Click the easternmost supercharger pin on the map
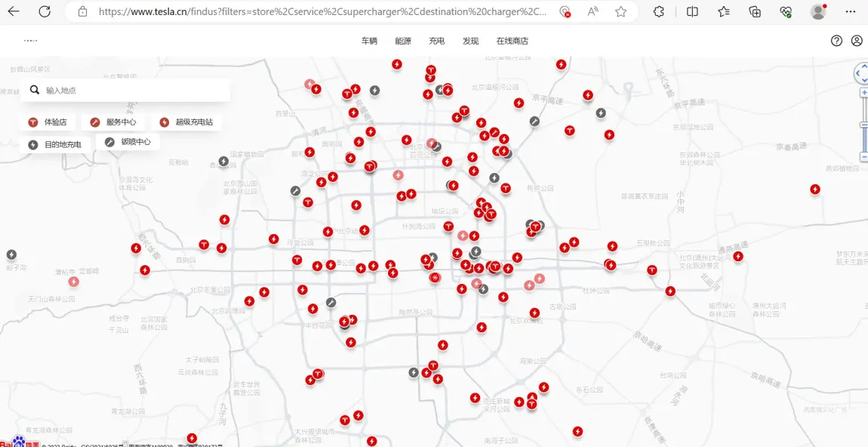The width and height of the screenshot is (868, 447). tap(815, 190)
